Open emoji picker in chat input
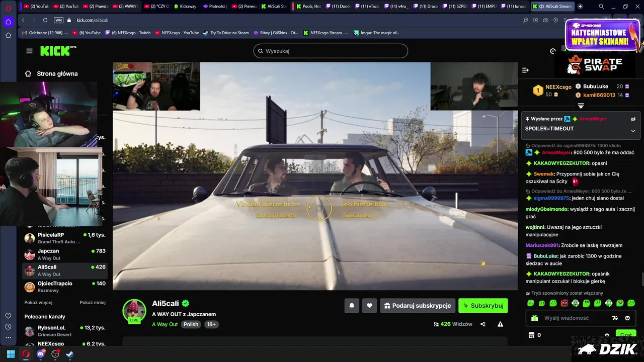This screenshot has height=362, width=644. coord(627,318)
